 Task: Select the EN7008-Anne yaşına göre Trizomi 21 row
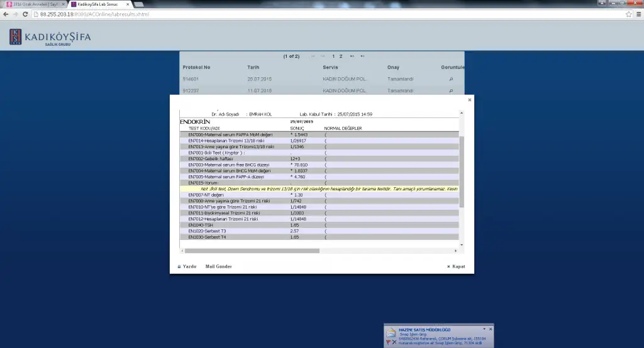click(319, 201)
